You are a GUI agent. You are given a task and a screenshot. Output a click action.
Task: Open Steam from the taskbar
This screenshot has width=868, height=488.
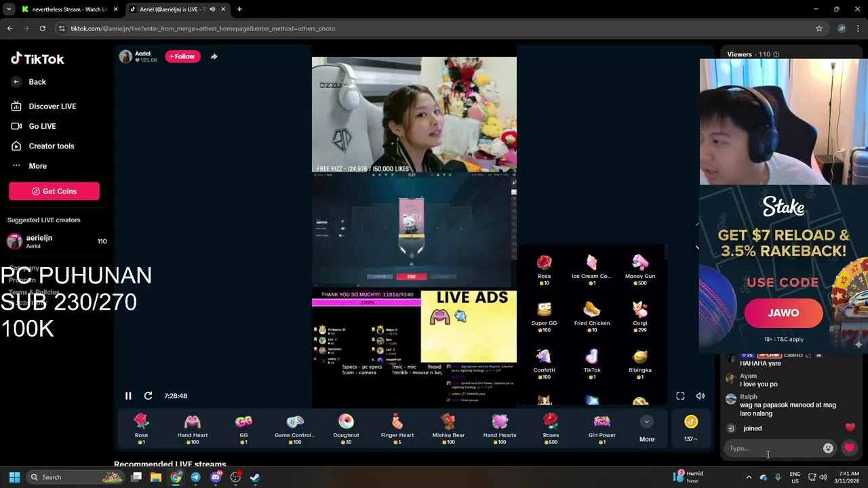click(255, 477)
